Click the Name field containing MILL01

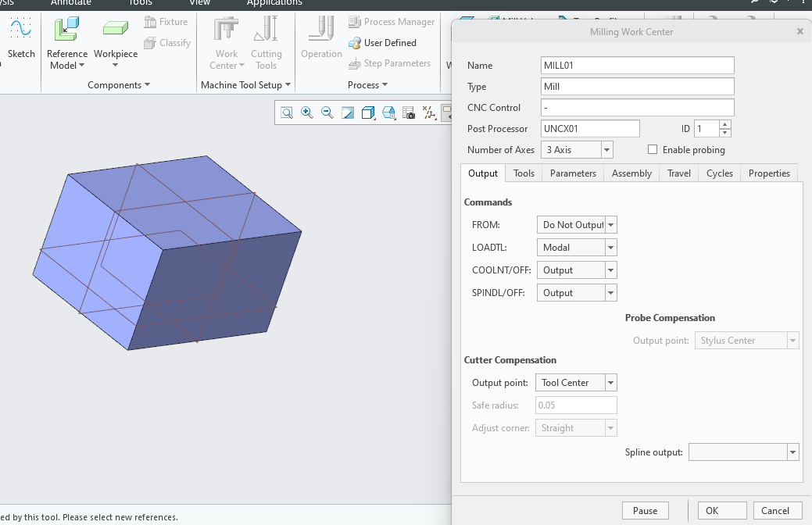[x=637, y=66]
